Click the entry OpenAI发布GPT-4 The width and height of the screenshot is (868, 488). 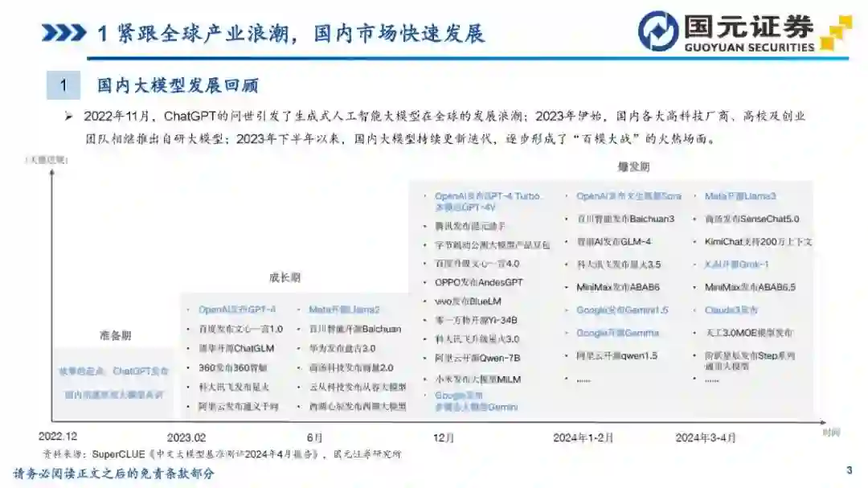pyautogui.click(x=237, y=310)
